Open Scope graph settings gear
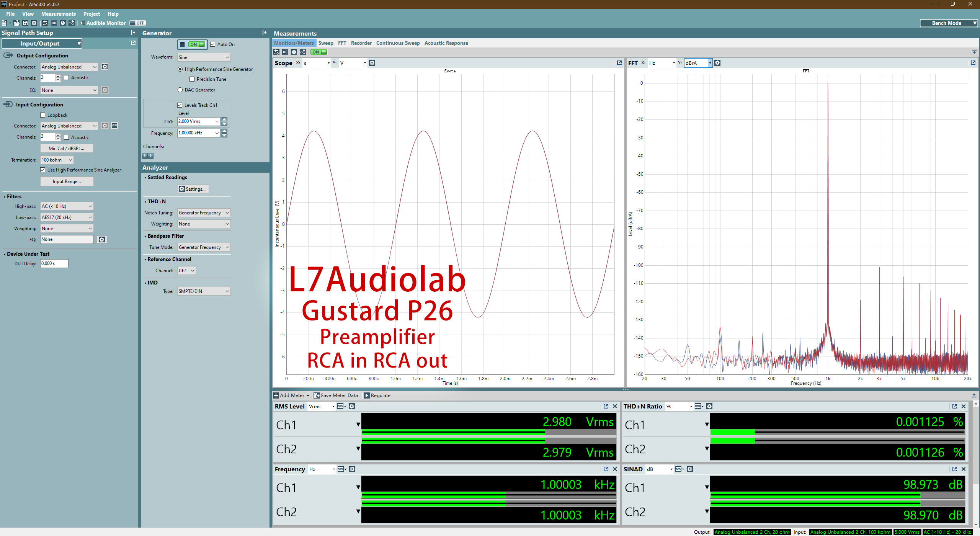 point(372,63)
